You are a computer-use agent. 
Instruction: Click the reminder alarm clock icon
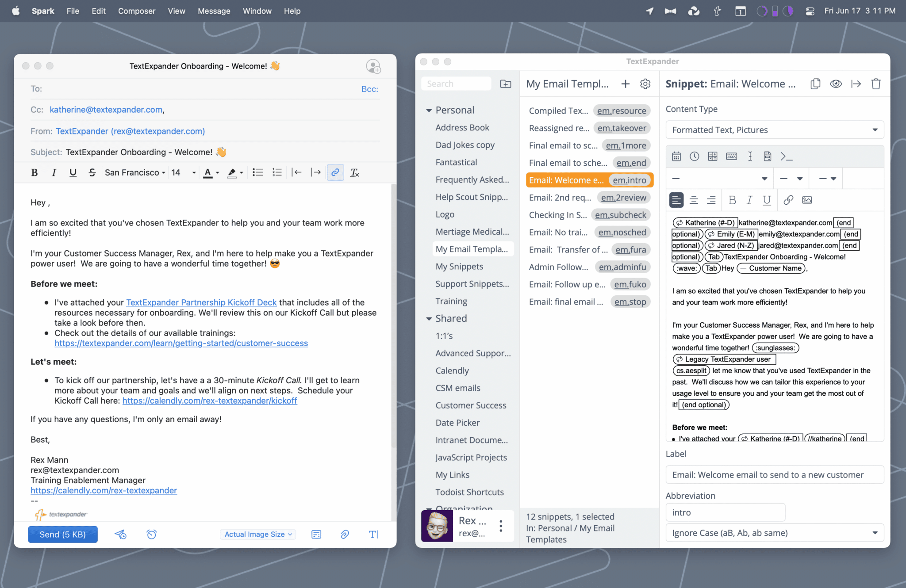151,535
